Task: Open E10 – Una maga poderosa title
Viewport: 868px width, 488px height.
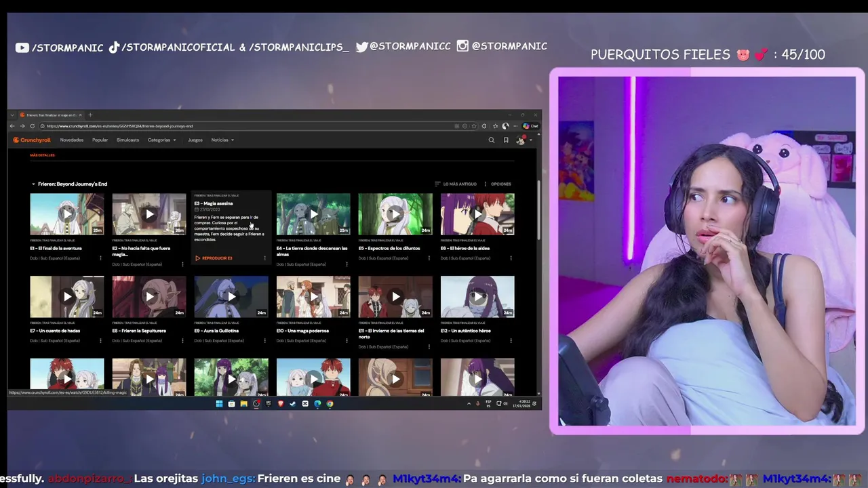Action: click(x=302, y=331)
